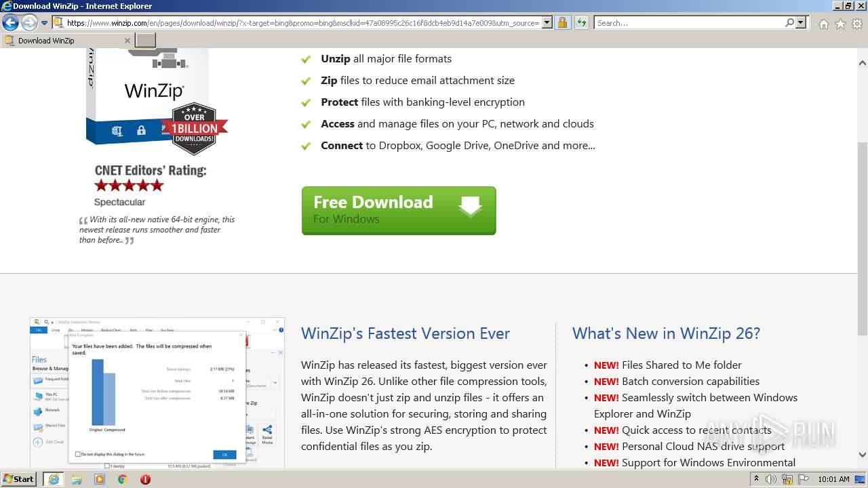This screenshot has width=868, height=488.
Task: Open a new blank tab
Action: (145, 41)
